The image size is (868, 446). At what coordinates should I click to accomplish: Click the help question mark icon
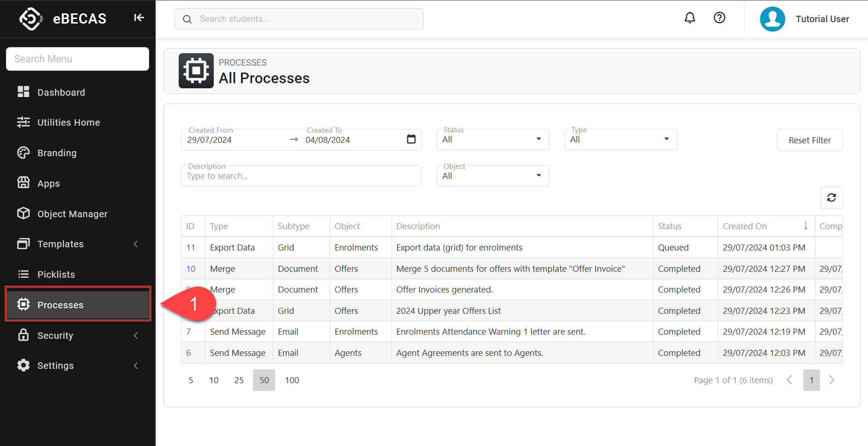point(719,18)
